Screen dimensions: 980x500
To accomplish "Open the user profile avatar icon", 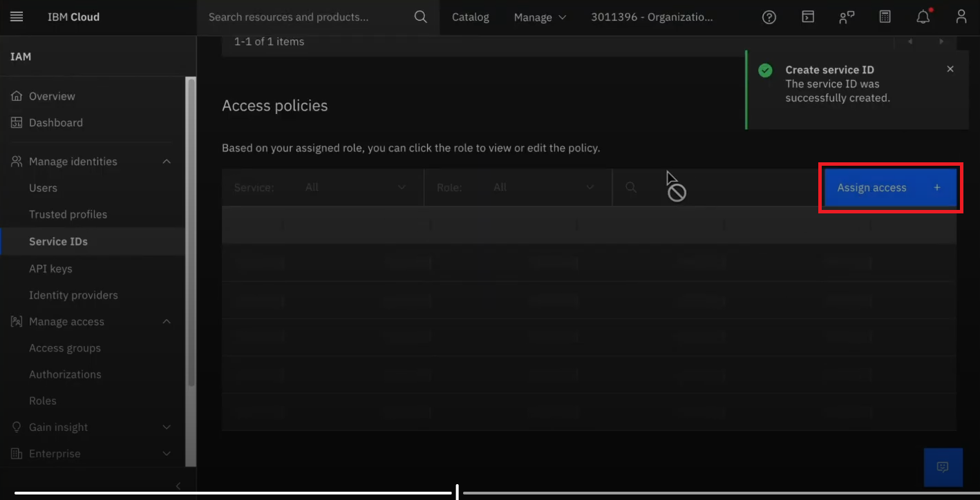I will (961, 17).
